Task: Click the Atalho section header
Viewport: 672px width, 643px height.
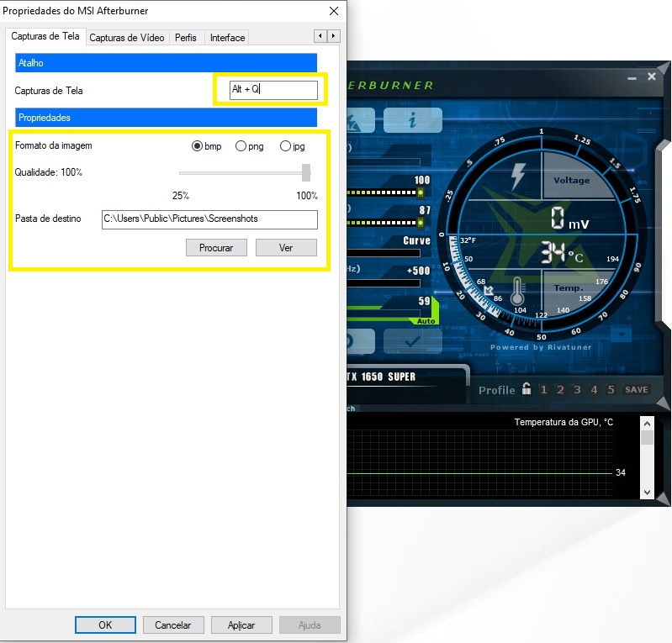Action: (166, 63)
